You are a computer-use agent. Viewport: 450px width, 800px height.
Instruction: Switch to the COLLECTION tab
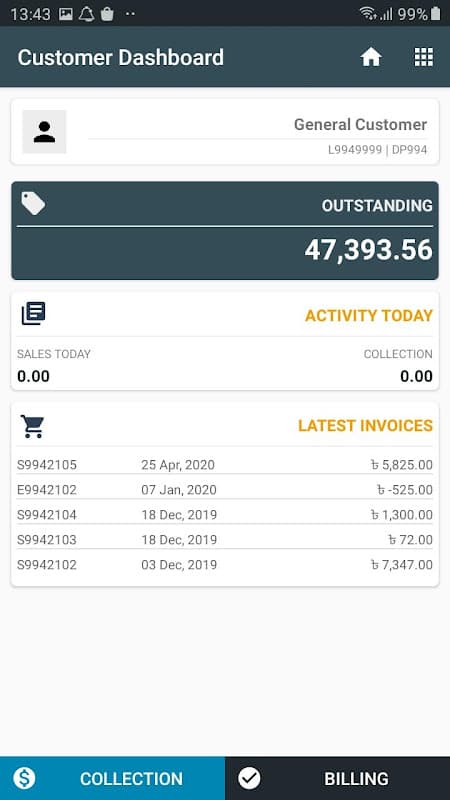[x=112, y=778]
